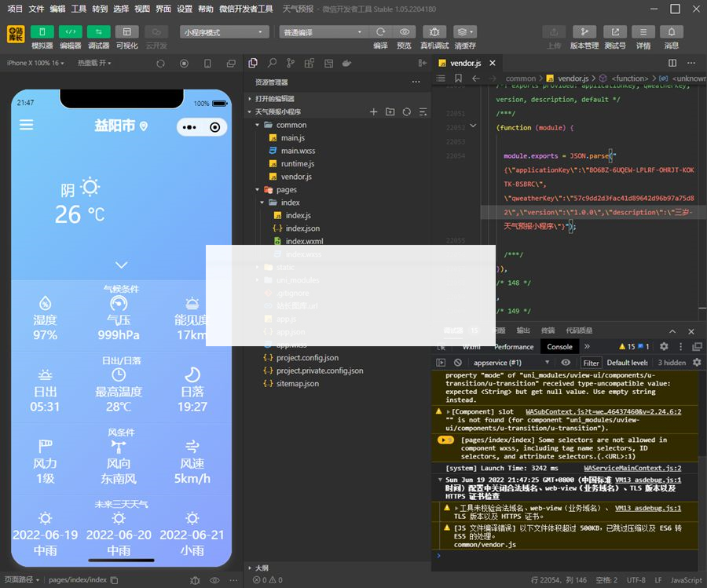707x588 pixels.
Task: Click the common/vendor.js link in console
Action: click(485, 545)
